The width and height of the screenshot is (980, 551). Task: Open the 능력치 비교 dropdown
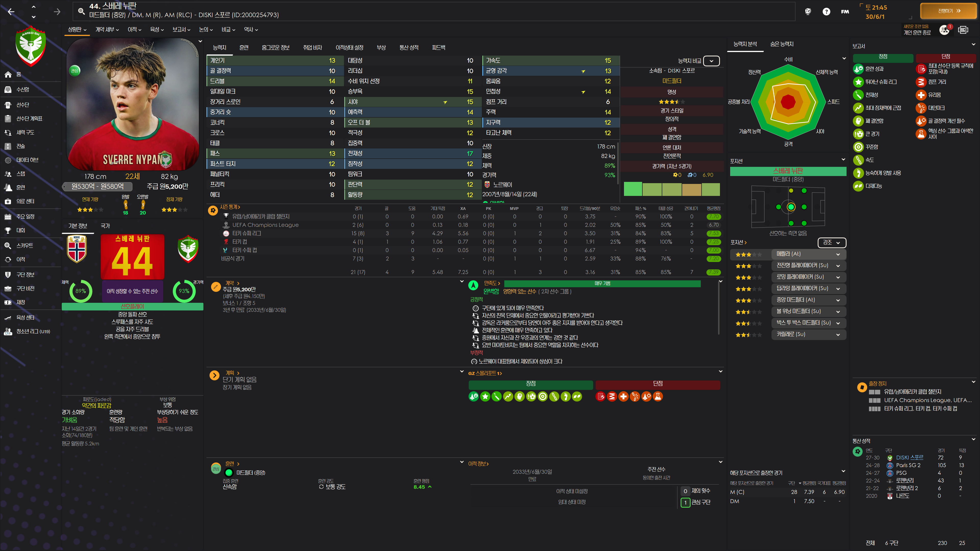coord(711,61)
